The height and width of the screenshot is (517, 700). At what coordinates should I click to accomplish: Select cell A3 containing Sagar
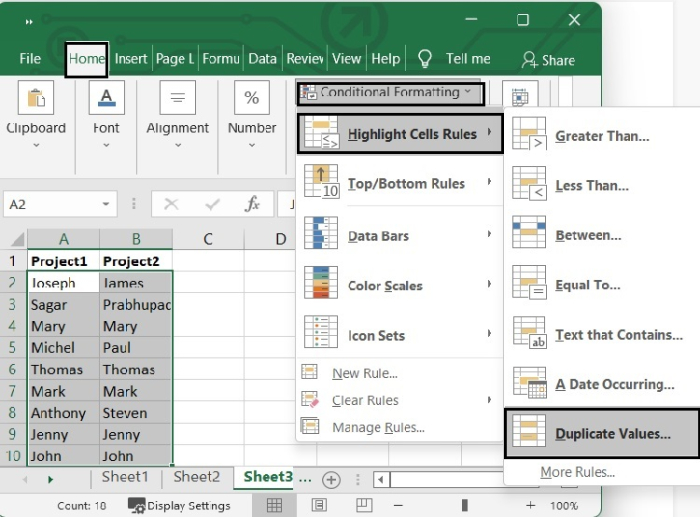pos(63,305)
